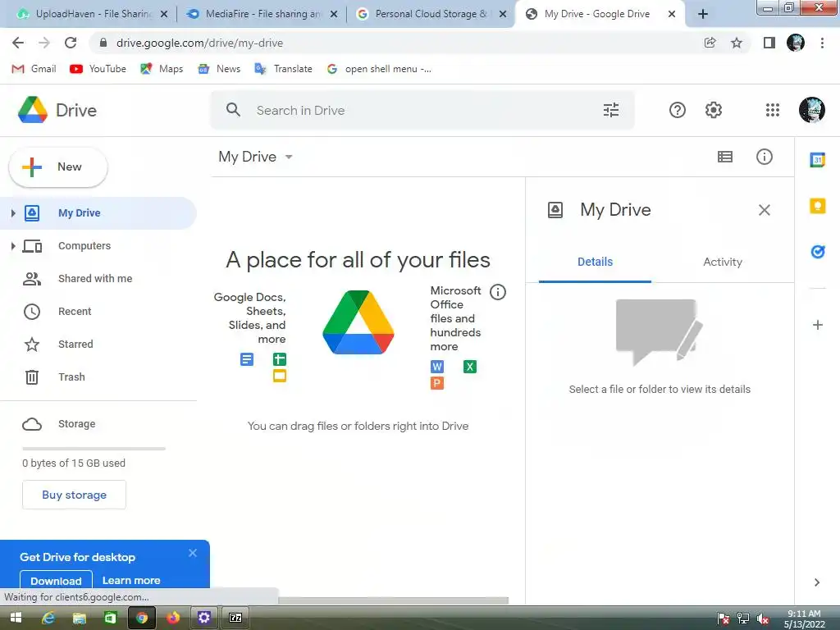Click the orange PowerPoint icon
Screen dimensions: 840x630
[437, 383]
